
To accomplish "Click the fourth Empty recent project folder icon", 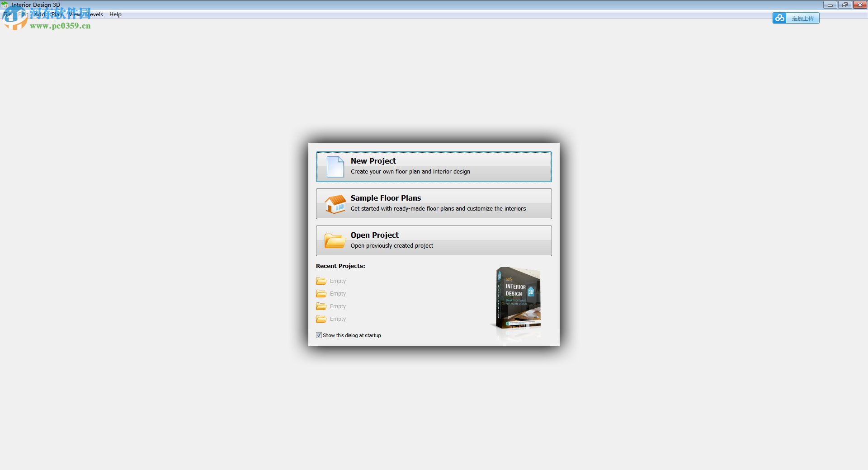I will (x=321, y=319).
